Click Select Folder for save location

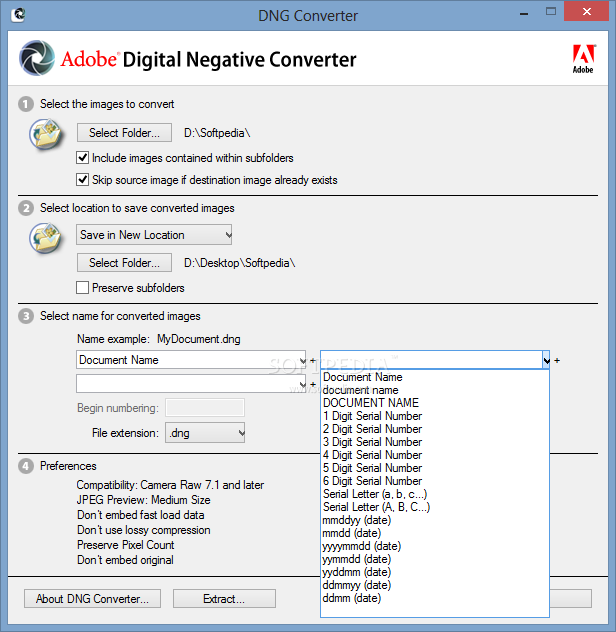[x=124, y=263]
